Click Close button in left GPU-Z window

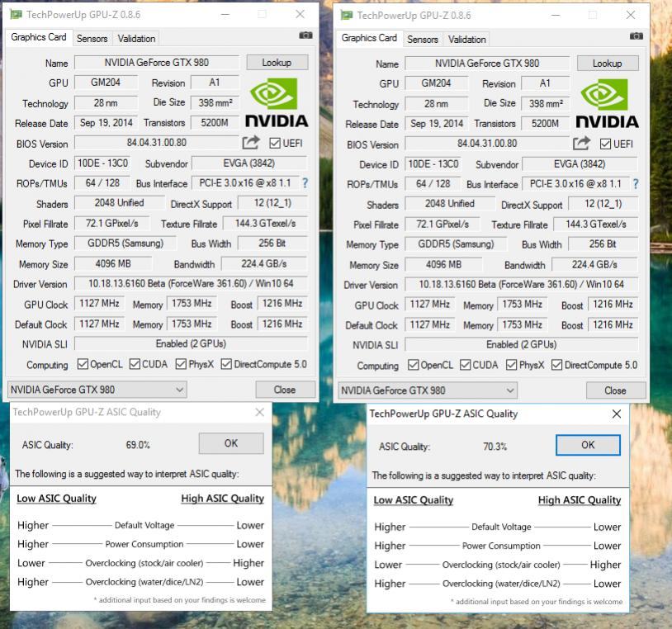click(x=285, y=390)
